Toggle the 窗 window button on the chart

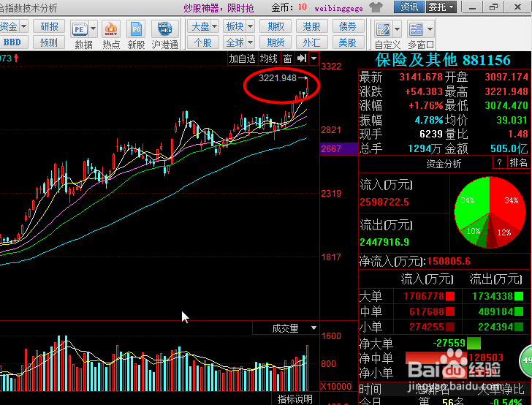point(287,58)
